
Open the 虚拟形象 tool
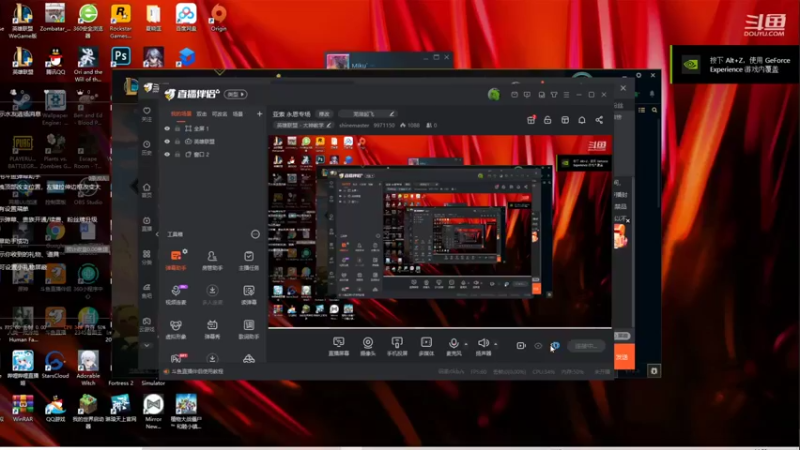[176, 329]
